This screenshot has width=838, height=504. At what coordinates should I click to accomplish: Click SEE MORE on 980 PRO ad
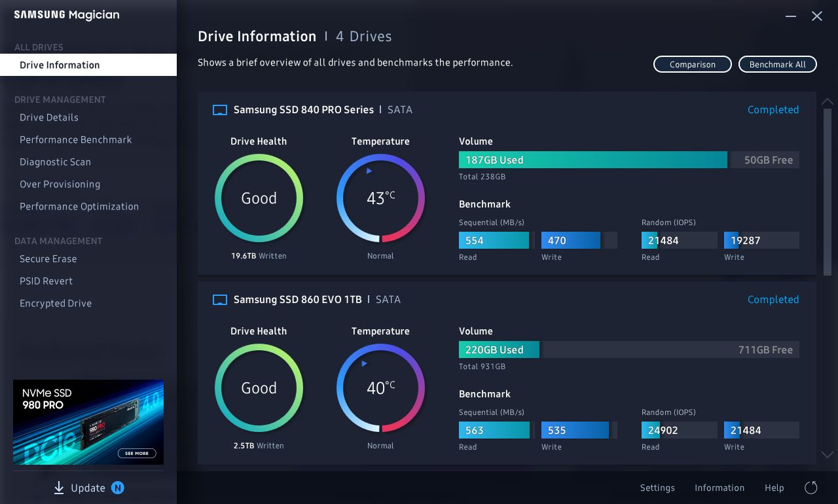(x=137, y=453)
